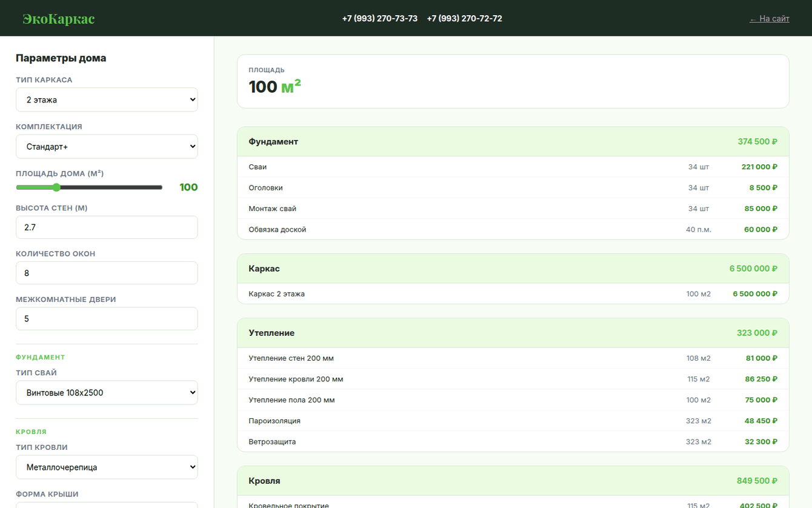Click the Монтаж свай price 85 000 ₽
This screenshot has width=812, height=508.
761,209
